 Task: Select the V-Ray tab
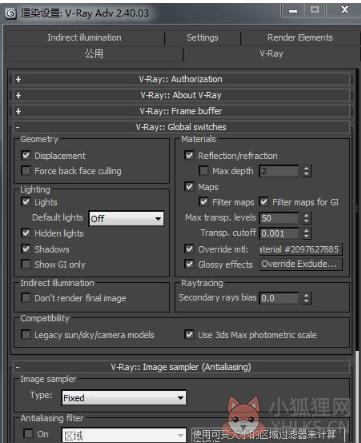tap(271, 54)
